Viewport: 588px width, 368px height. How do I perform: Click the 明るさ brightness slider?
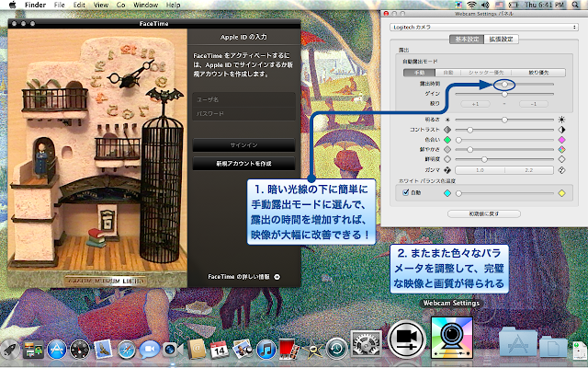point(504,120)
